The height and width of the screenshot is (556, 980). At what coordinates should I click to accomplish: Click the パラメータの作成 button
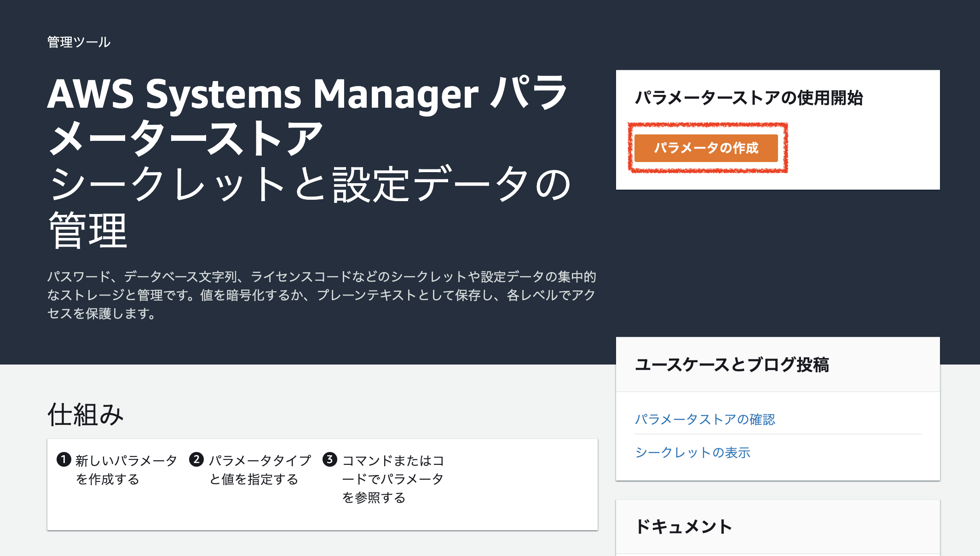[706, 148]
